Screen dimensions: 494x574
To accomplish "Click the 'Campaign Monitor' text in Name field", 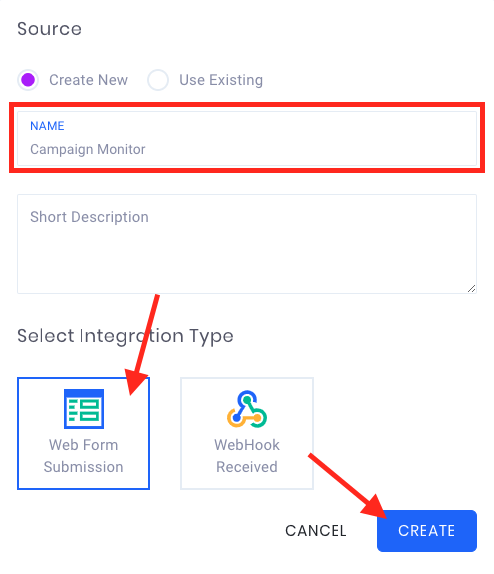I will [x=88, y=149].
